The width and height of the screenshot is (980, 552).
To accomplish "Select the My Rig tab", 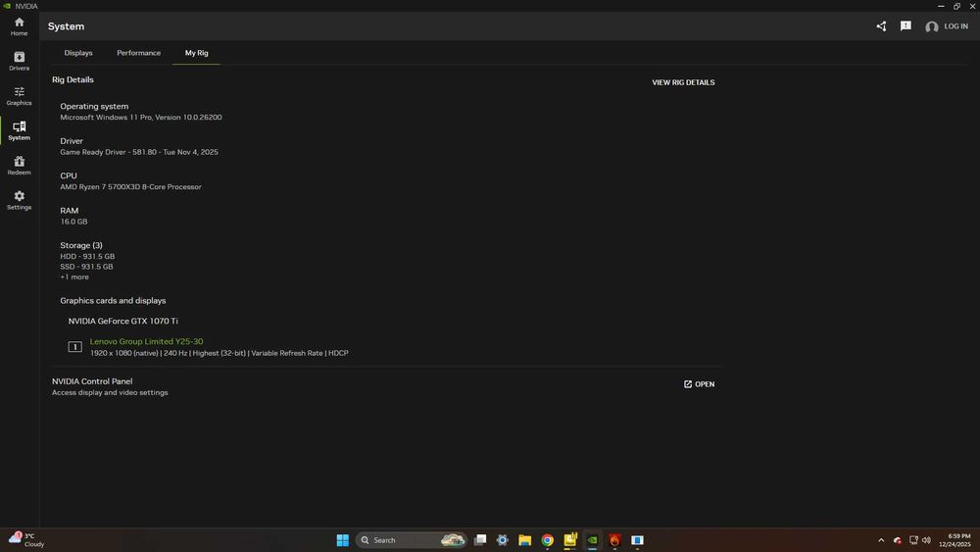I will tap(196, 53).
